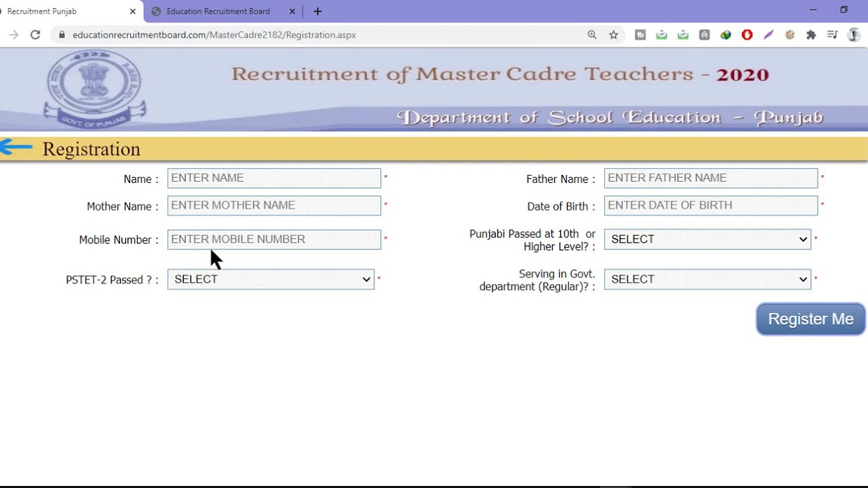Click the address bar URL

click(x=214, y=35)
